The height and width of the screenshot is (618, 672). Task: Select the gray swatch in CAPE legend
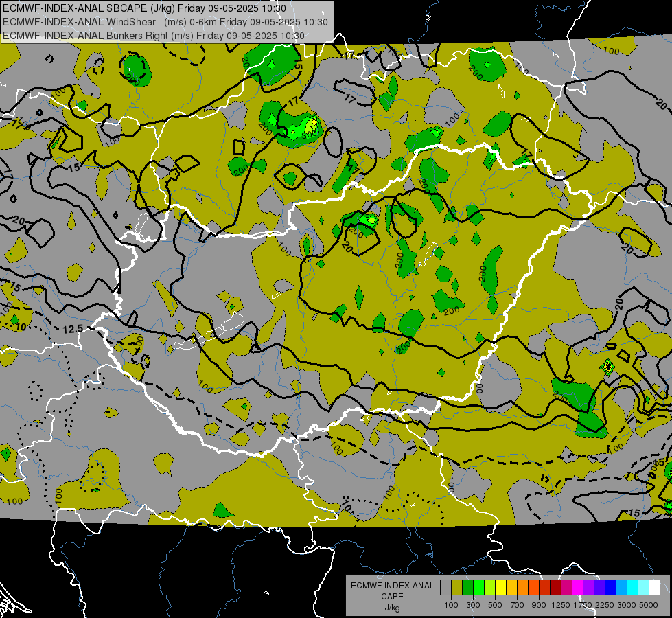click(445, 588)
